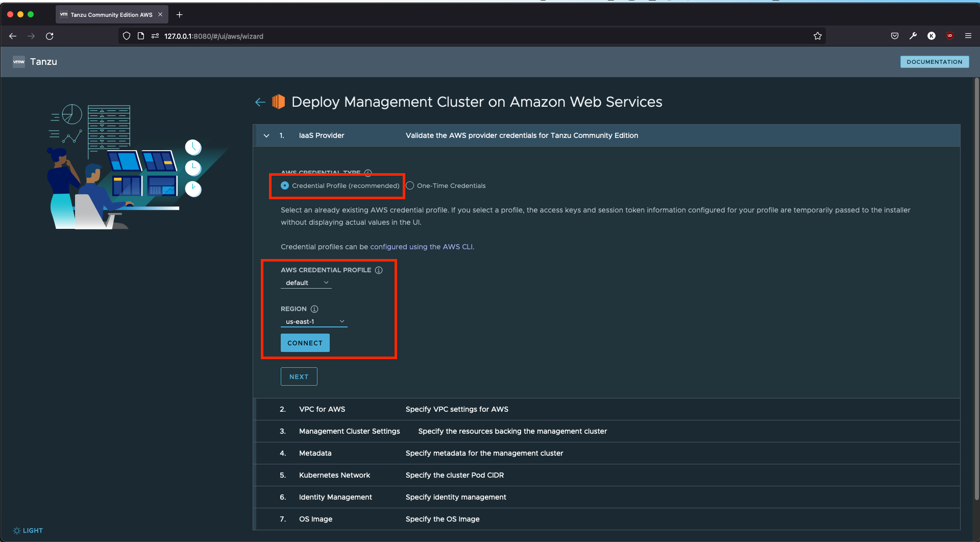Image resolution: width=980 pixels, height=542 pixels.
Task: Click the sun icon for light theme
Action: [x=17, y=531]
